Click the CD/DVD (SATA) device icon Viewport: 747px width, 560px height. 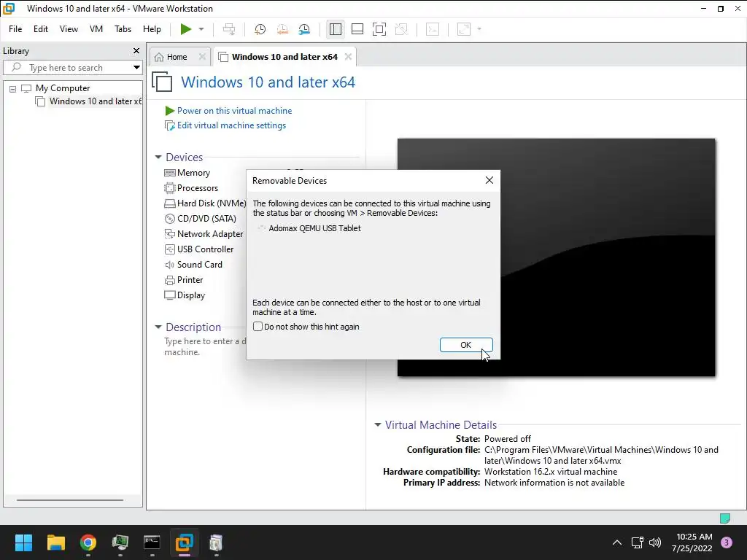[169, 219]
